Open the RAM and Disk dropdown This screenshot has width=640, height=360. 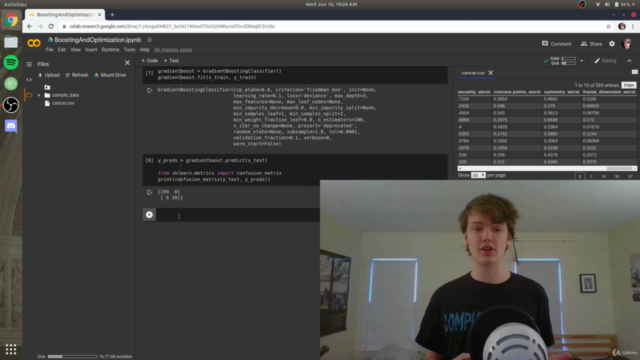[x=582, y=61]
